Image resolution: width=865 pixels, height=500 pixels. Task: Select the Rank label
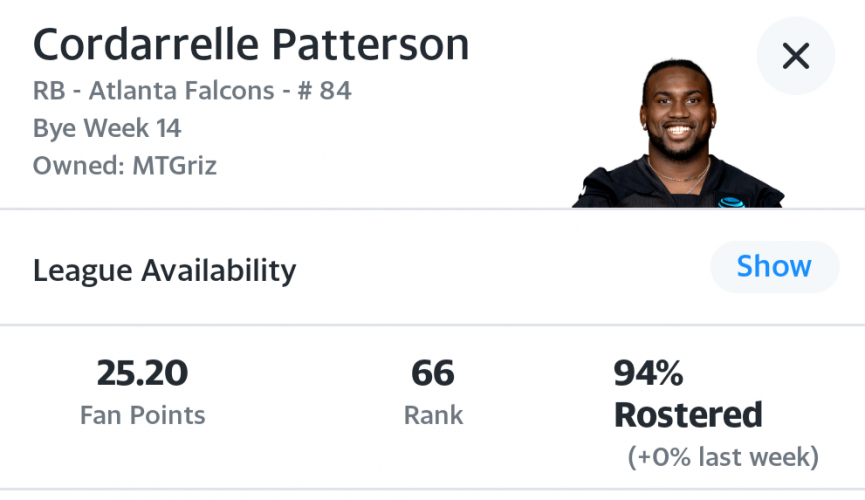[x=433, y=415]
